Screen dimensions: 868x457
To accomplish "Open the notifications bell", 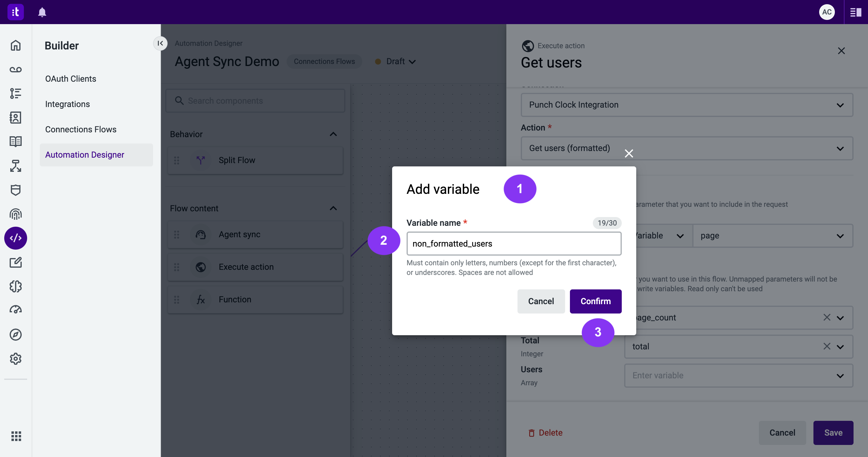I will 42,12.
